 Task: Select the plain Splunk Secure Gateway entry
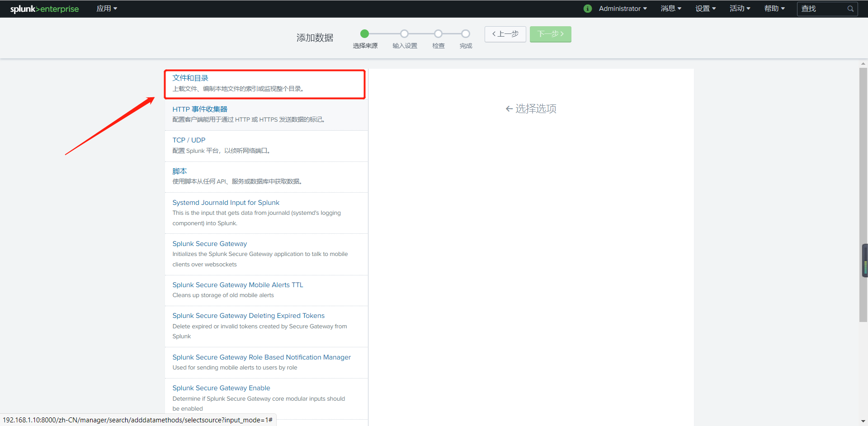click(266, 254)
